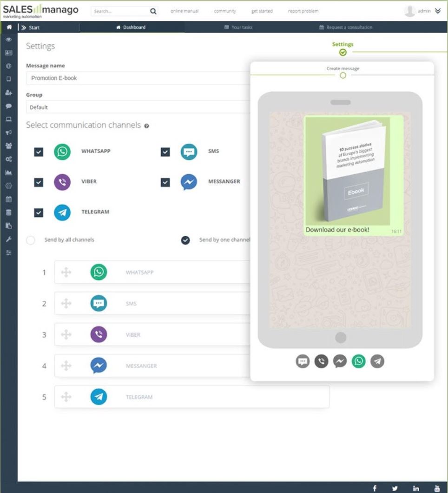Click the Telegram preview icon below tablet
448x493 pixels.
coord(377,361)
